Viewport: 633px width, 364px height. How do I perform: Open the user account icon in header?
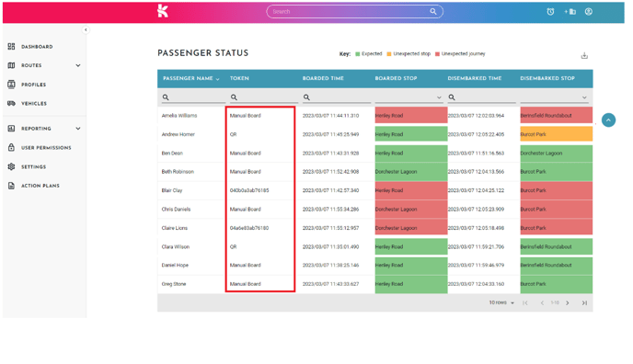589,12
